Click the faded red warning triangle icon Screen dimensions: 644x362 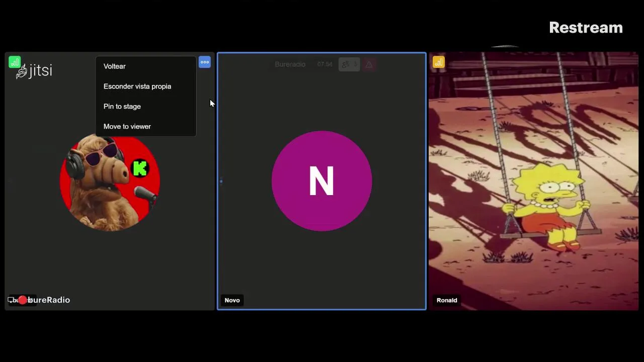coord(369,64)
